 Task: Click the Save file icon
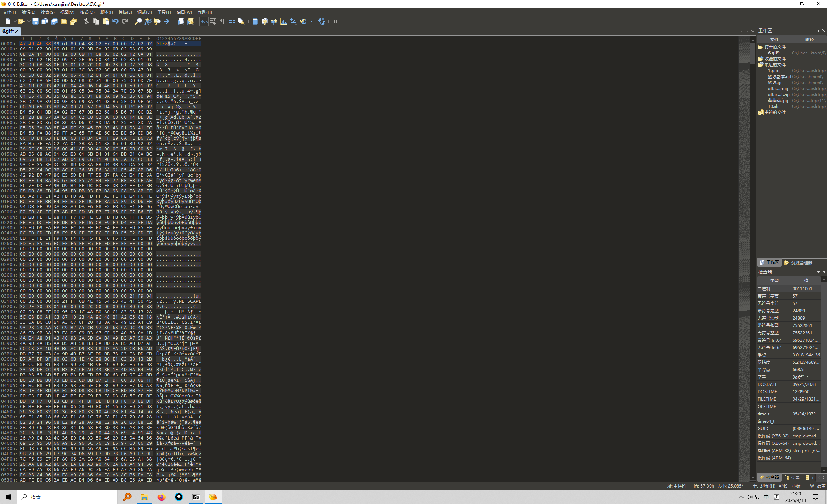[35, 21]
